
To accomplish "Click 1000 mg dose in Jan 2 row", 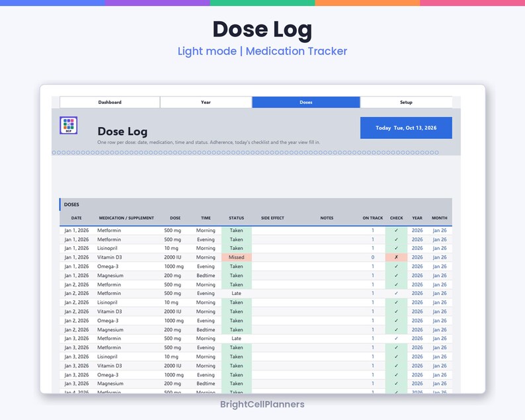I will click(174, 321).
